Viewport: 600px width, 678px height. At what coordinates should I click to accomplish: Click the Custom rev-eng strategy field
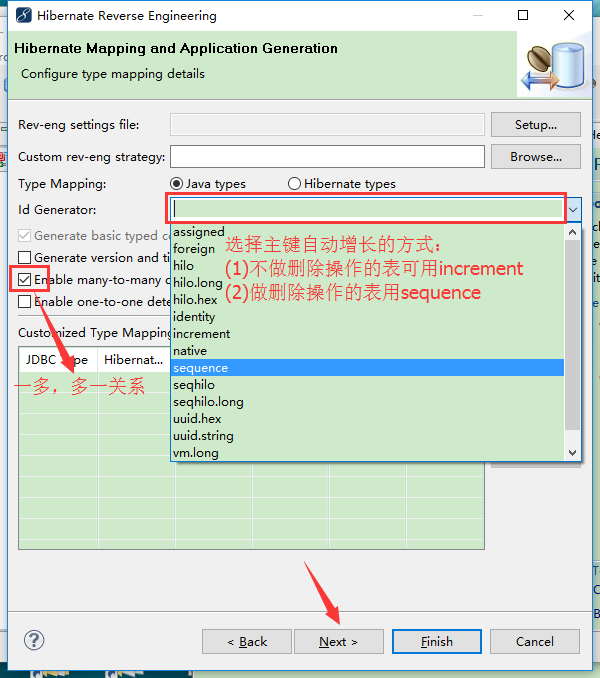point(327,157)
